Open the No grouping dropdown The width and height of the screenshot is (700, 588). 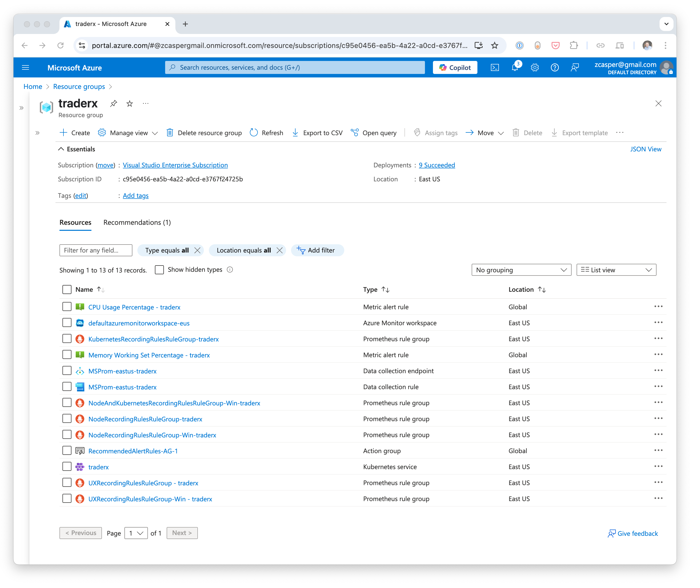521,270
